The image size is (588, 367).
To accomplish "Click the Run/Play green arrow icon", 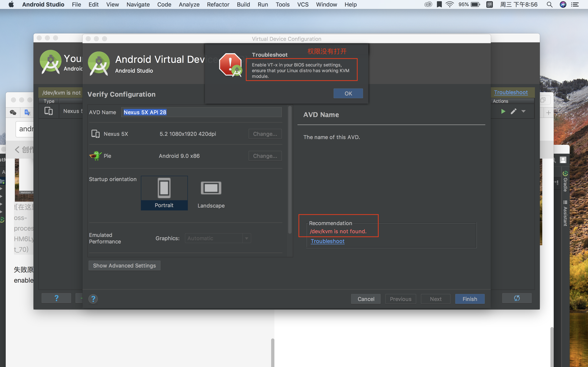I will 503,111.
